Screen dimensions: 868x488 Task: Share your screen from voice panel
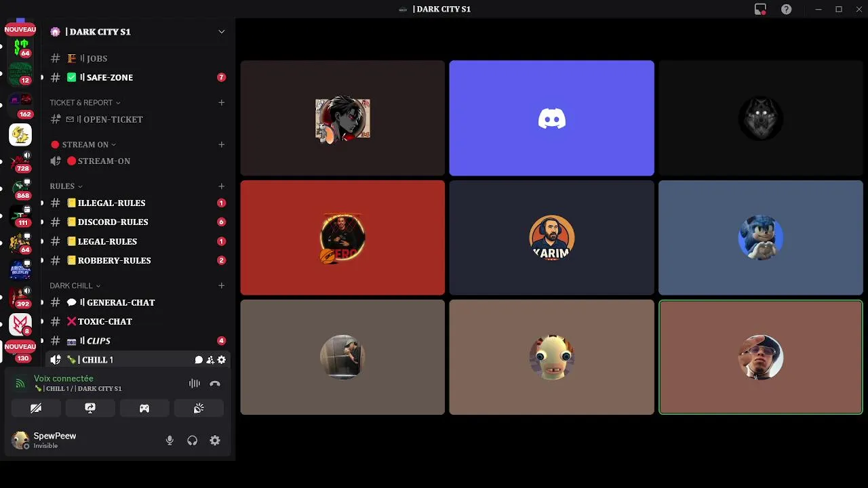pos(90,408)
